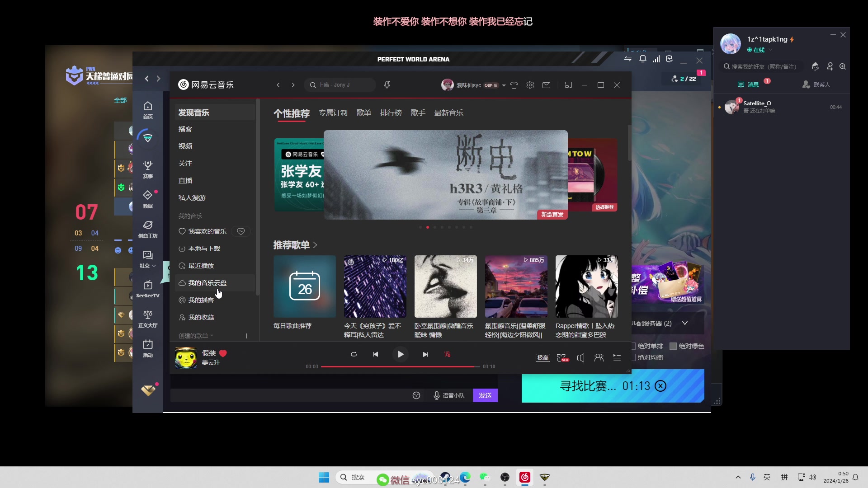This screenshot has height=488, width=868.
Task: Check the 绝对绿色 checkbox
Action: (673, 346)
